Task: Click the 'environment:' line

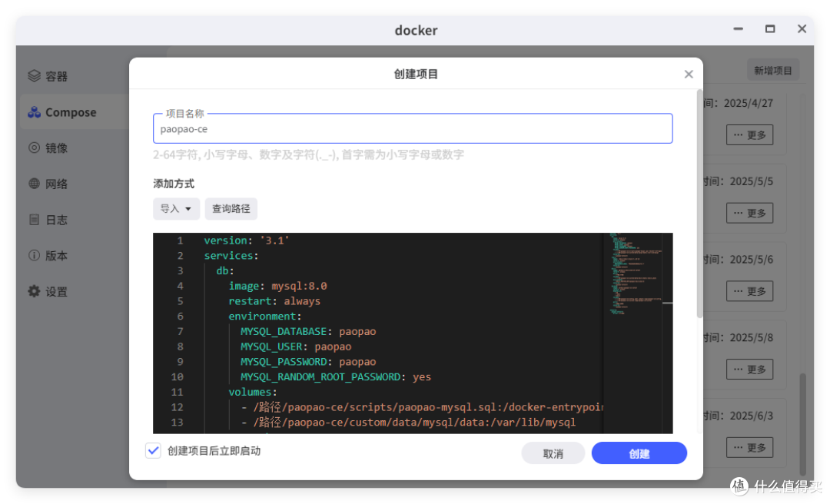Action: pos(264,316)
